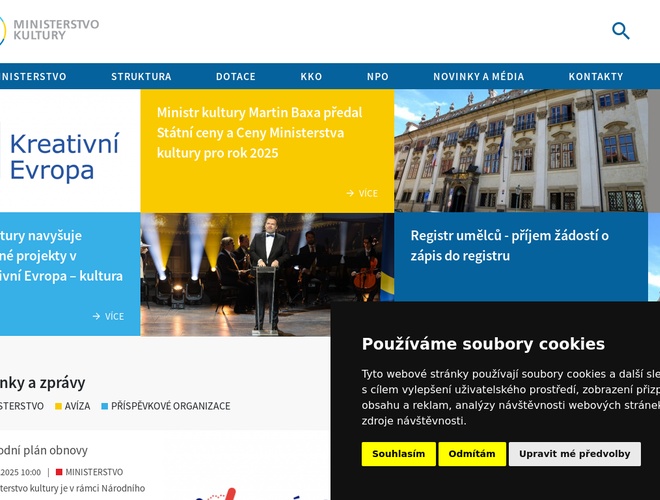Image resolution: width=660 pixels, height=500 pixels.
Task: Accept cookies with the Souhlasím button
Action: click(x=398, y=454)
